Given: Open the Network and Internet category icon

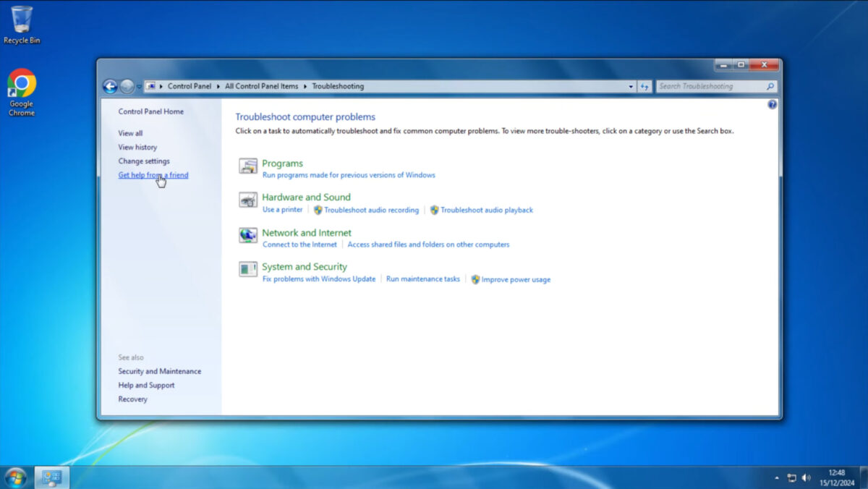Looking at the screenshot, I should tap(249, 236).
